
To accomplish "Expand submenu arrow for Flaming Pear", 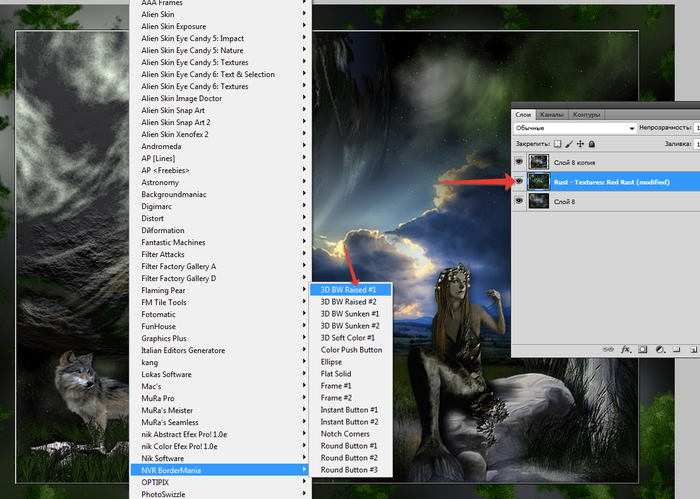I will (304, 290).
